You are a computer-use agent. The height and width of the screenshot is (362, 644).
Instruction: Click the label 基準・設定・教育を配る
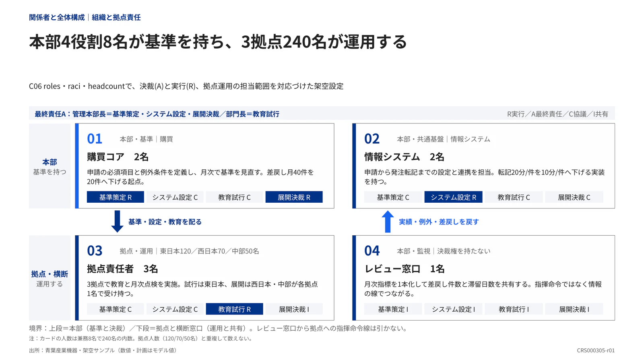tap(165, 222)
